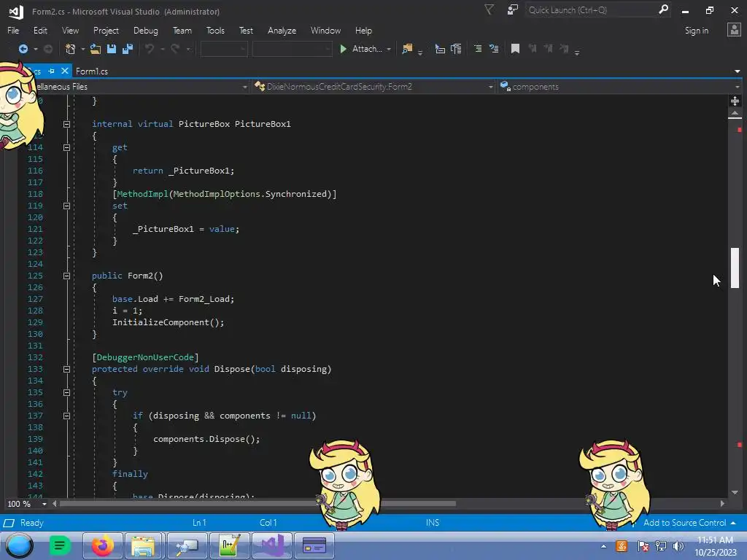The width and height of the screenshot is (747, 560).
Task: Open the active files tab list dropdown
Action: [738, 71]
